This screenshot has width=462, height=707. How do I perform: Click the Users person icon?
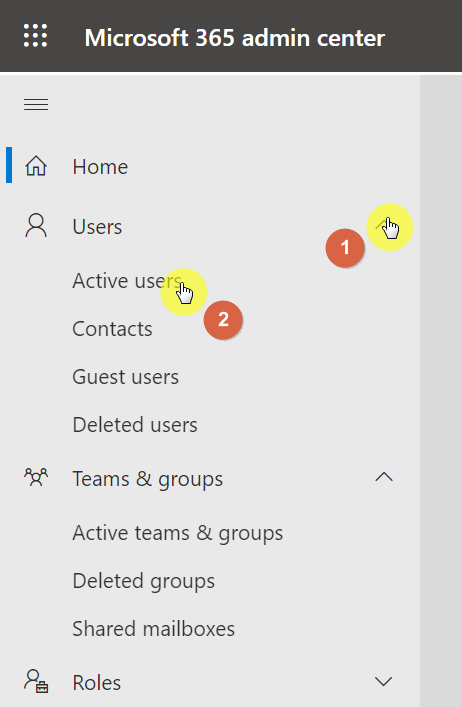tap(36, 225)
